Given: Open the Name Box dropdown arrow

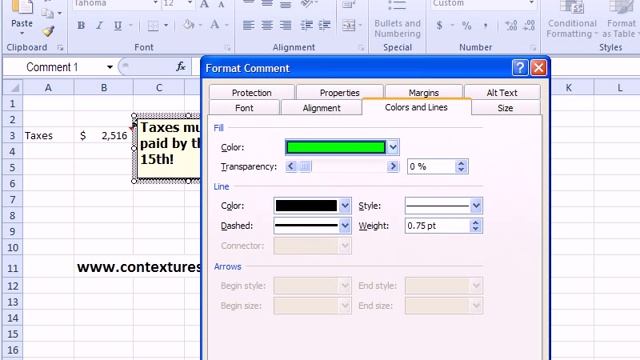Looking at the screenshot, I should (110, 67).
